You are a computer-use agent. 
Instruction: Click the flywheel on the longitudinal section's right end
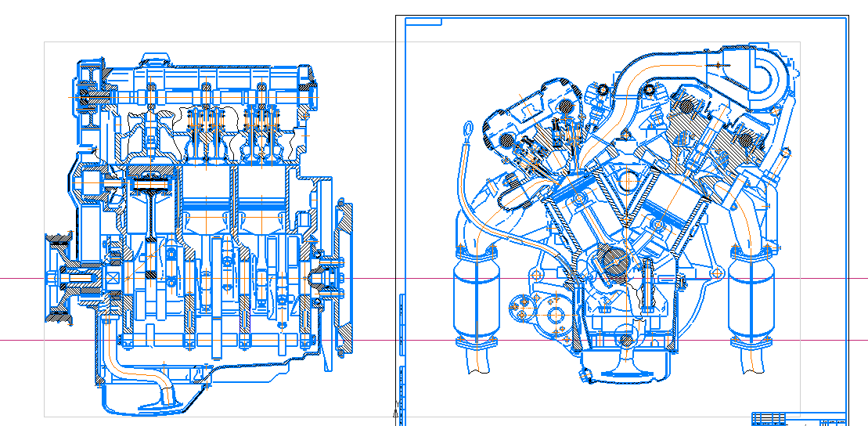343,278
